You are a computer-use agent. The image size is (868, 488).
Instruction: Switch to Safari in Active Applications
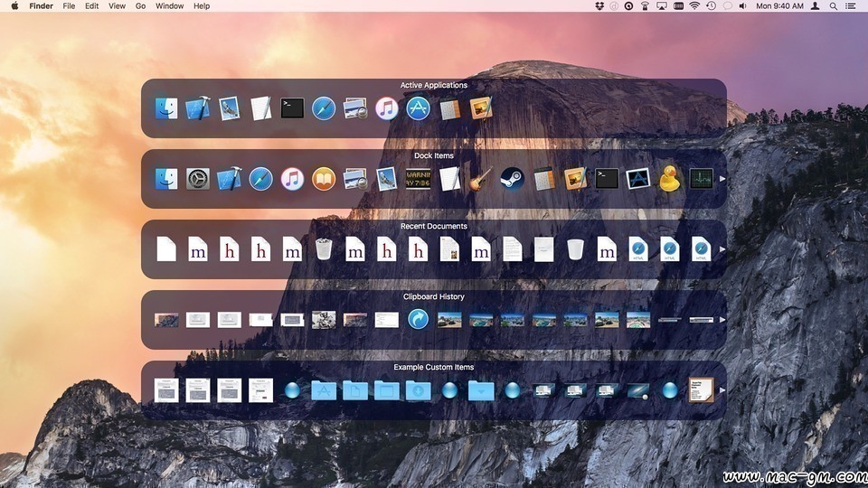pos(324,108)
